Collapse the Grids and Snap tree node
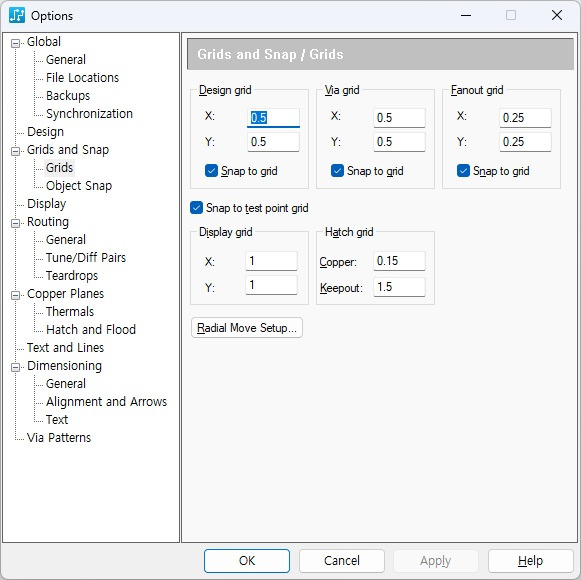 (15, 151)
